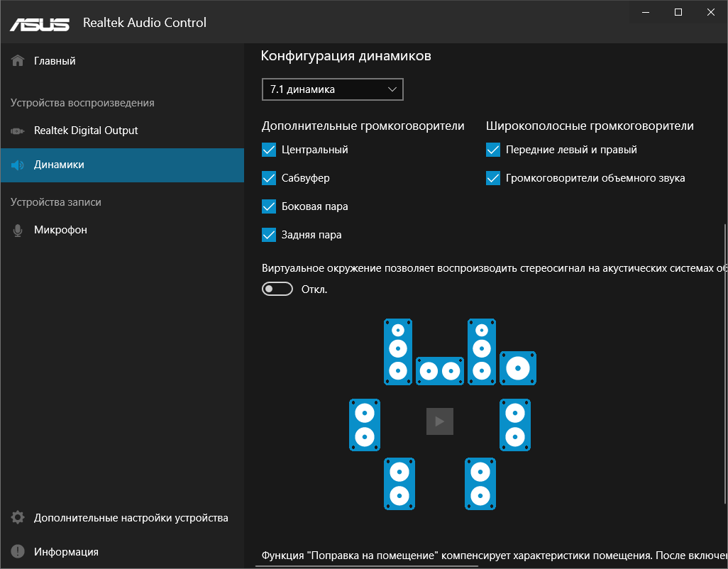
Task: Enable the virtual surround toggle switch
Action: tap(277, 289)
